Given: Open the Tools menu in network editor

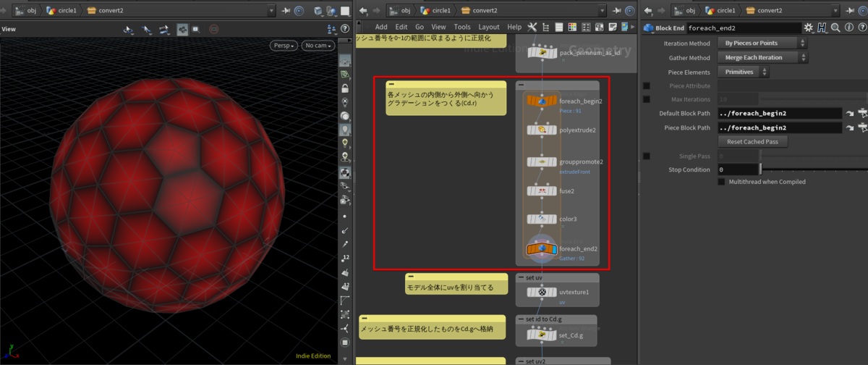Looking at the screenshot, I should click(x=462, y=27).
